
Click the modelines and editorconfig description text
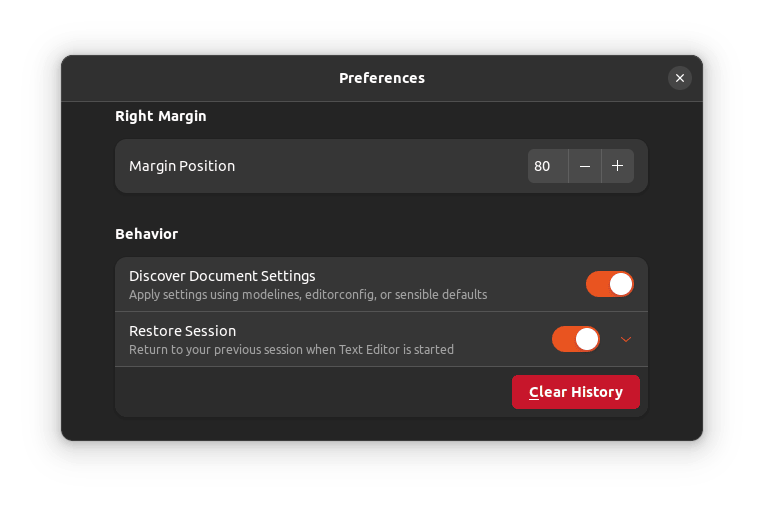pos(308,295)
